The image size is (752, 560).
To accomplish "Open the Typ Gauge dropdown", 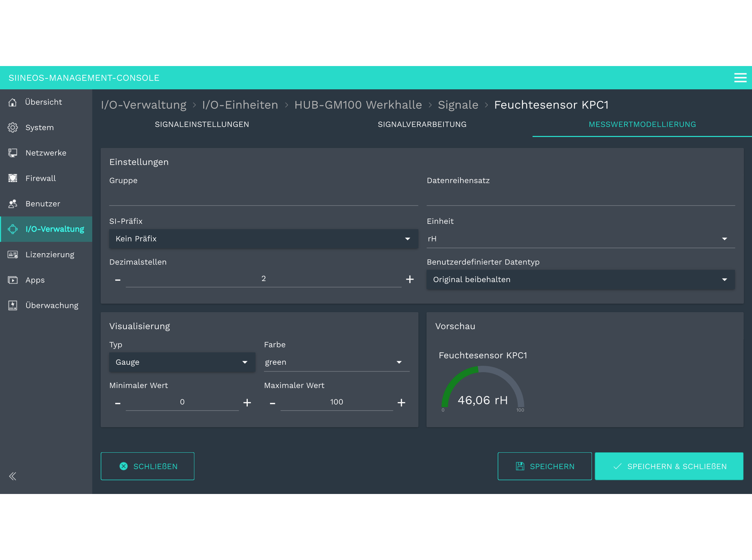I will point(182,362).
